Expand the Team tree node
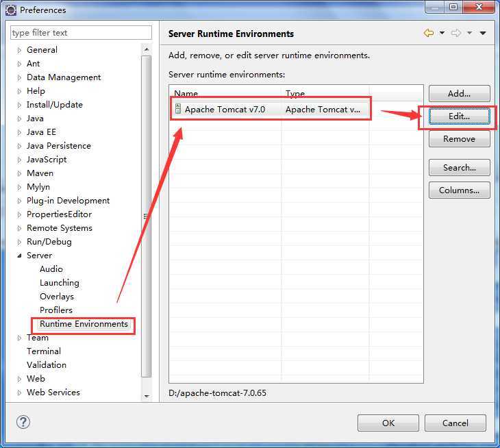Image resolution: width=500 pixels, height=448 pixels. [19, 338]
